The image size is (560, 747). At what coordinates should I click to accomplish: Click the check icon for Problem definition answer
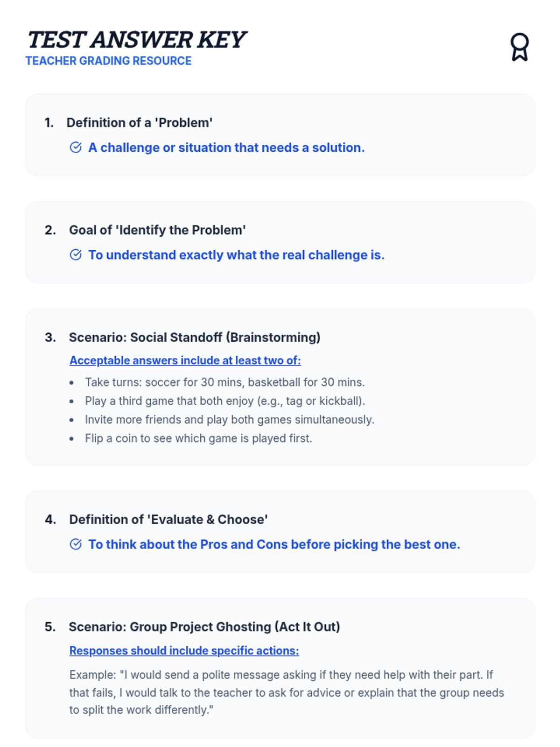click(x=76, y=148)
